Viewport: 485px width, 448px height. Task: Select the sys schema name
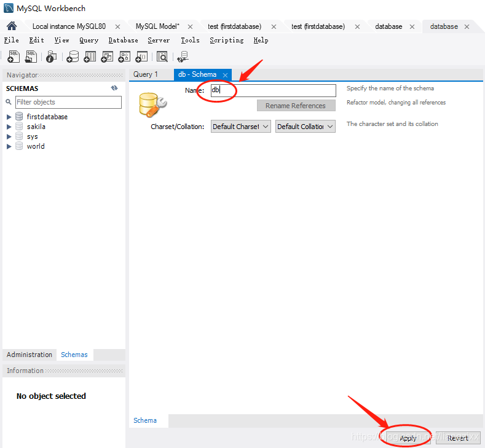pos(32,136)
